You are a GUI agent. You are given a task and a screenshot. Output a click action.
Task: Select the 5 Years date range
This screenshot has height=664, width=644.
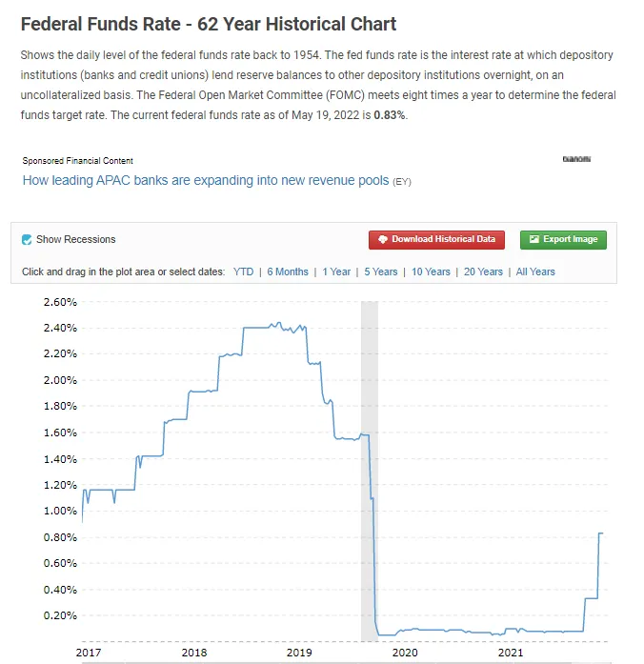coord(381,272)
